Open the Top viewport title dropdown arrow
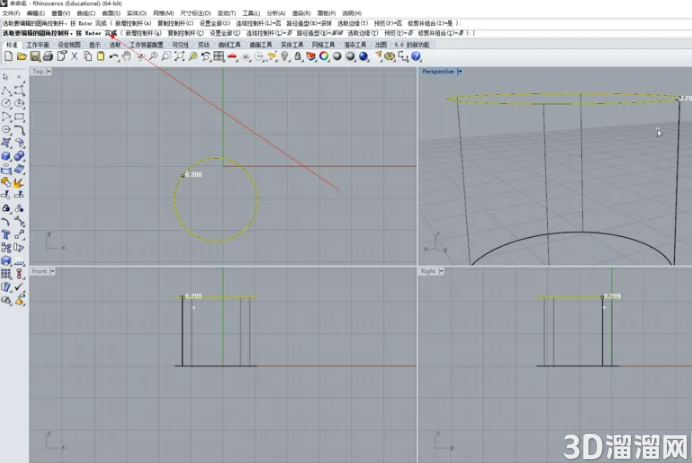692x463 pixels. pos(49,72)
